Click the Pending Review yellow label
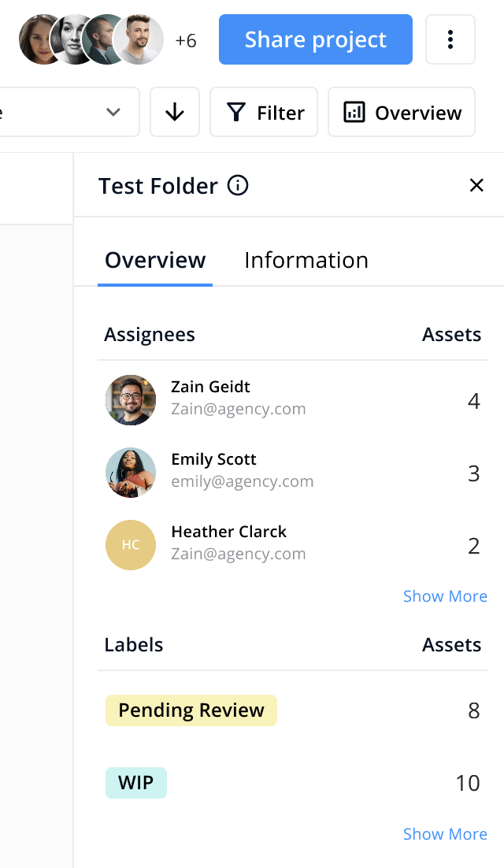Viewport: 504px width, 868px height. pos(191,710)
